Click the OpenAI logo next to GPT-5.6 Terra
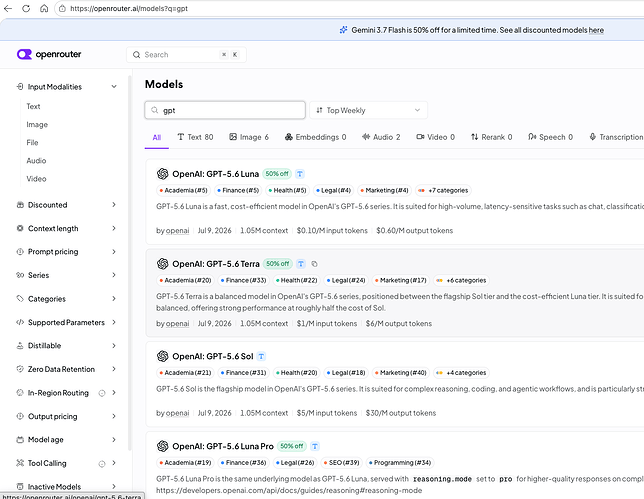 [163, 264]
